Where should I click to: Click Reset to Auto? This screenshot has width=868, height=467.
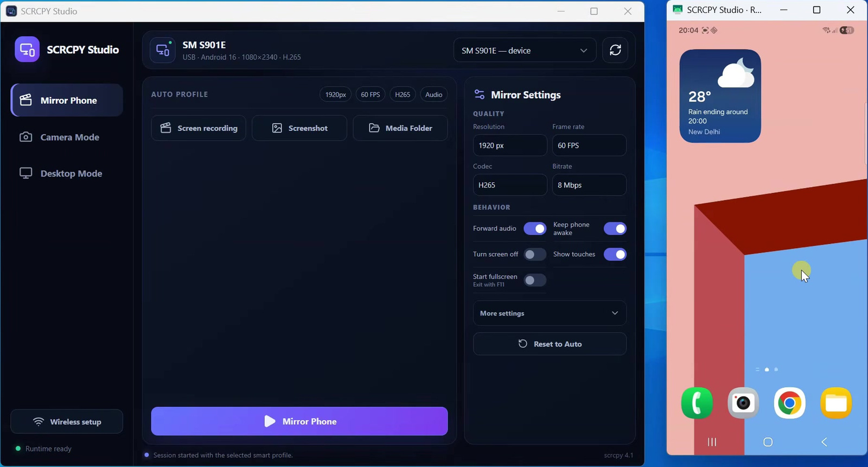(x=550, y=344)
